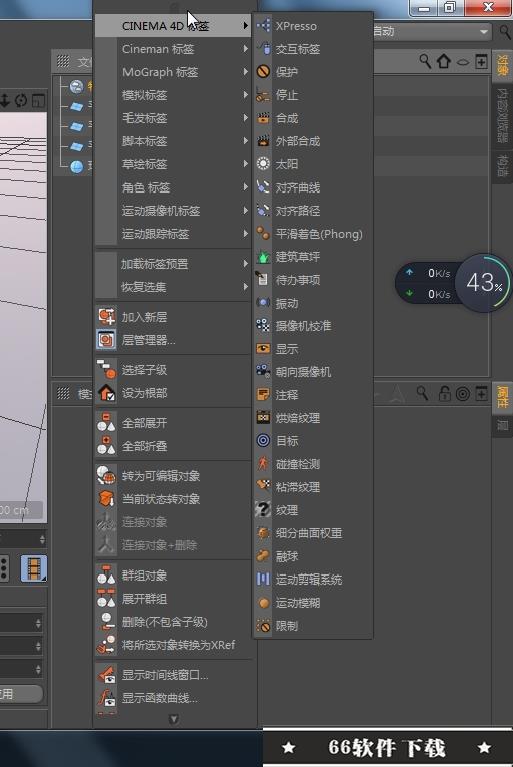The width and height of the screenshot is (513, 767).
Task: Add the 运动模糊 tag
Action: (x=312, y=603)
